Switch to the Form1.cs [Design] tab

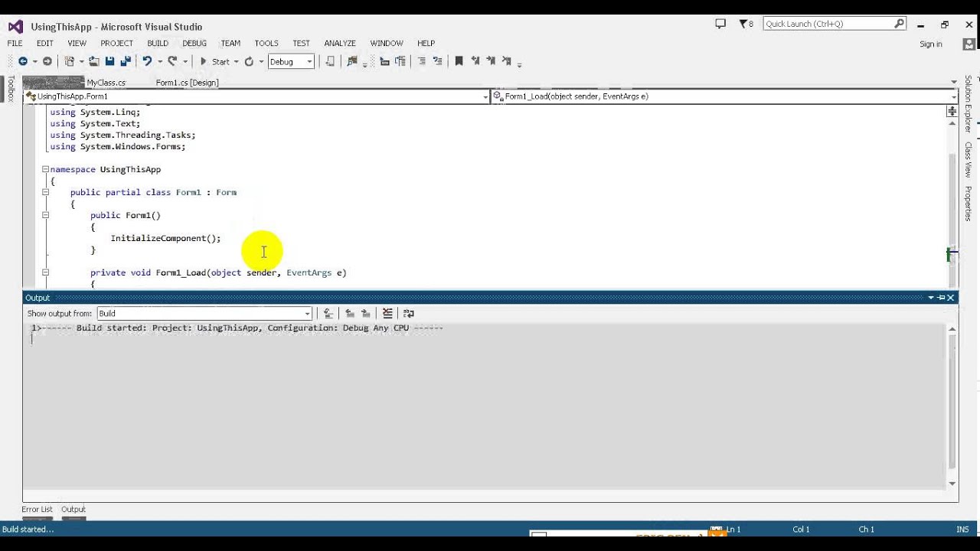click(x=187, y=83)
